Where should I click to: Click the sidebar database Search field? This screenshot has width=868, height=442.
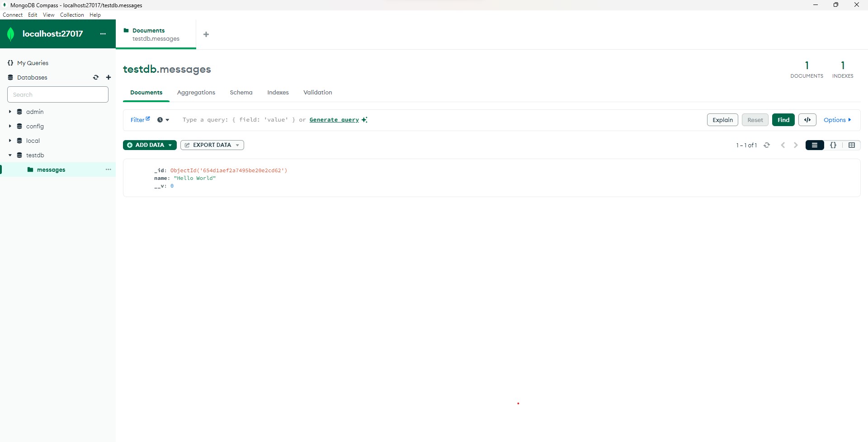point(58,94)
